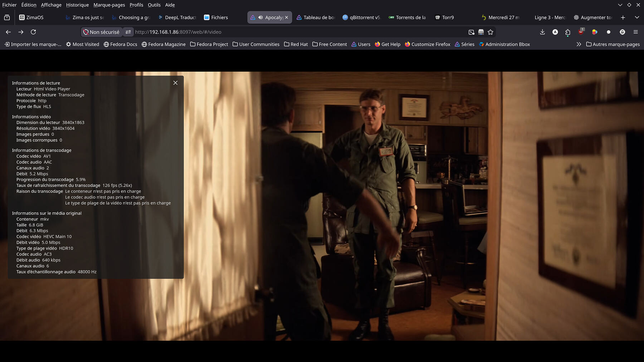Open the Historique menu
The height and width of the screenshot is (362, 644).
[x=77, y=5]
